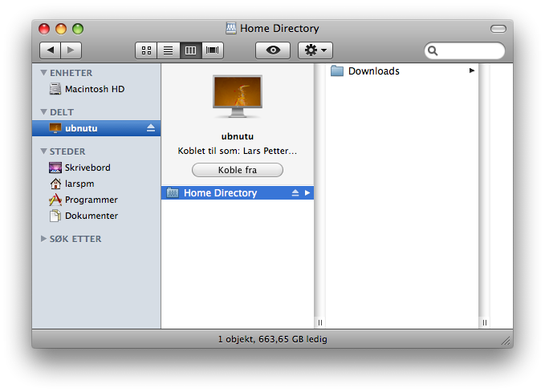Minimize the window with the yellow button
This screenshot has width=545, height=392.
coord(61,29)
